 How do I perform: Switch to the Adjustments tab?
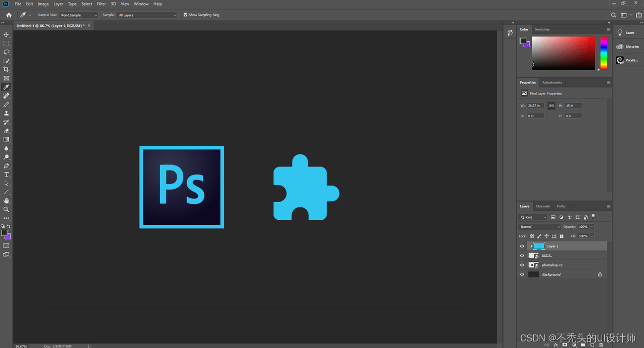pyautogui.click(x=552, y=82)
